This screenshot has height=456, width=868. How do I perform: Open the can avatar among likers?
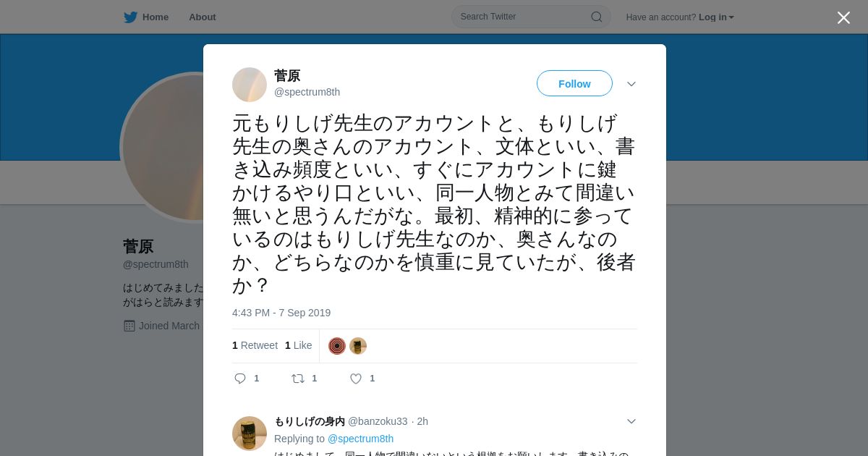click(x=358, y=346)
